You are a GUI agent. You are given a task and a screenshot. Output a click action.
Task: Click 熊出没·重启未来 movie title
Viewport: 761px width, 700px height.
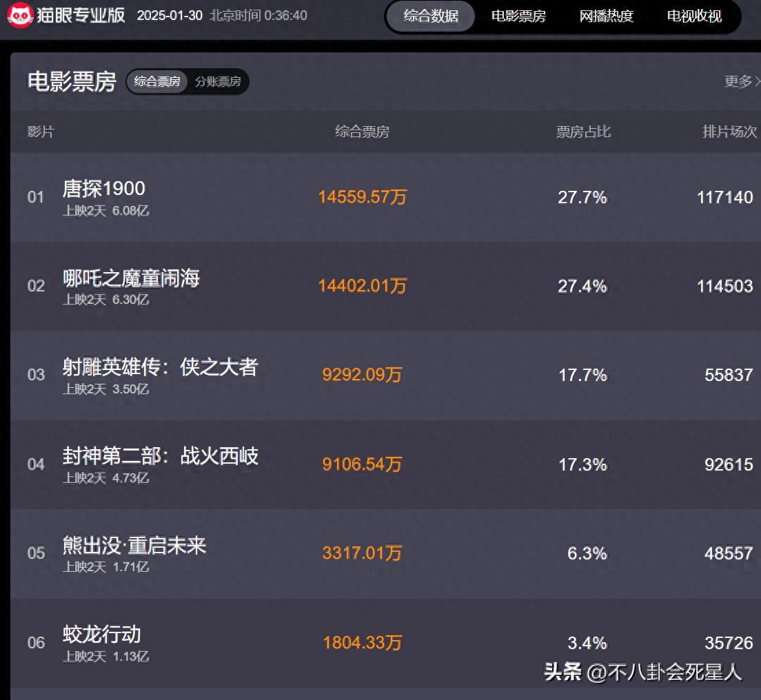pos(134,546)
